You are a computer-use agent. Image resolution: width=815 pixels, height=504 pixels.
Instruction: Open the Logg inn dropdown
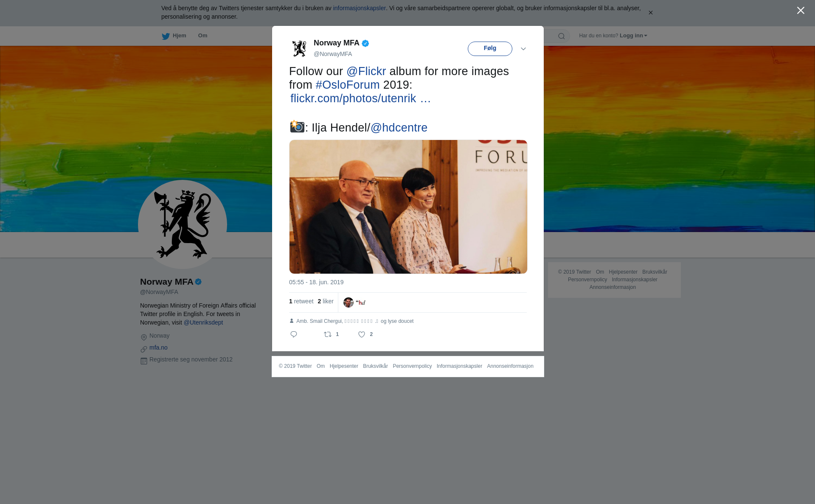click(x=633, y=36)
